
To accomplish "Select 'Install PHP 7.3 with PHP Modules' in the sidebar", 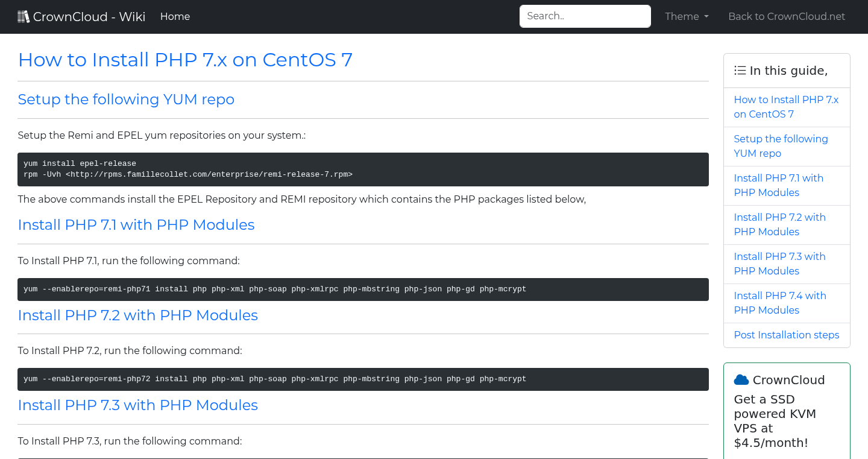I will pos(779,264).
